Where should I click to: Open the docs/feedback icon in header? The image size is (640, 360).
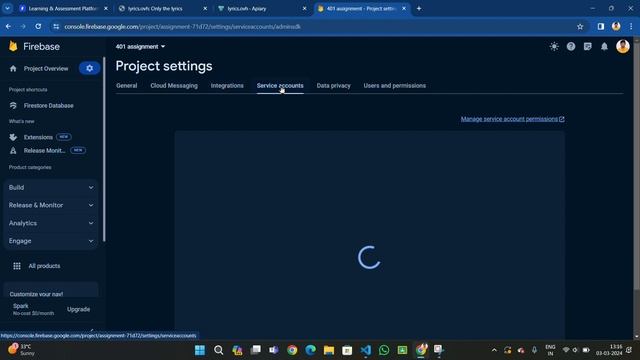pyautogui.click(x=587, y=47)
